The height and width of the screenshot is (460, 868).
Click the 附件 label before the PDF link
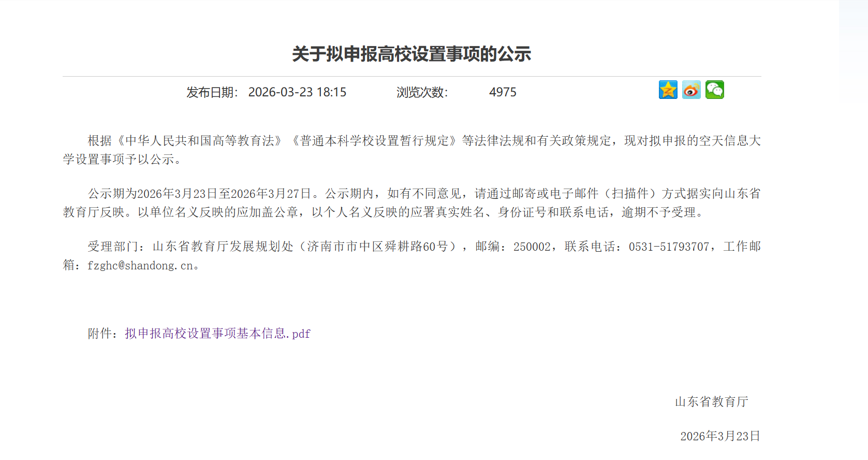click(x=100, y=334)
